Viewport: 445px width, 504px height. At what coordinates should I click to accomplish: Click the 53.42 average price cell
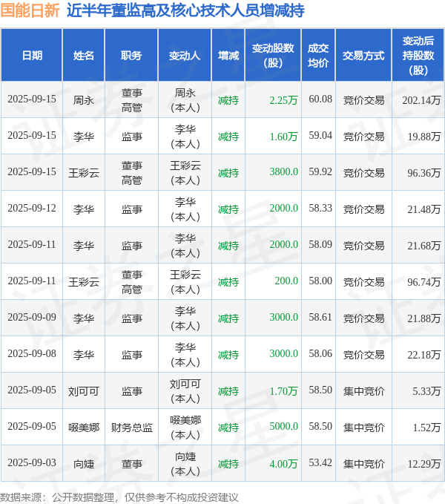point(320,462)
